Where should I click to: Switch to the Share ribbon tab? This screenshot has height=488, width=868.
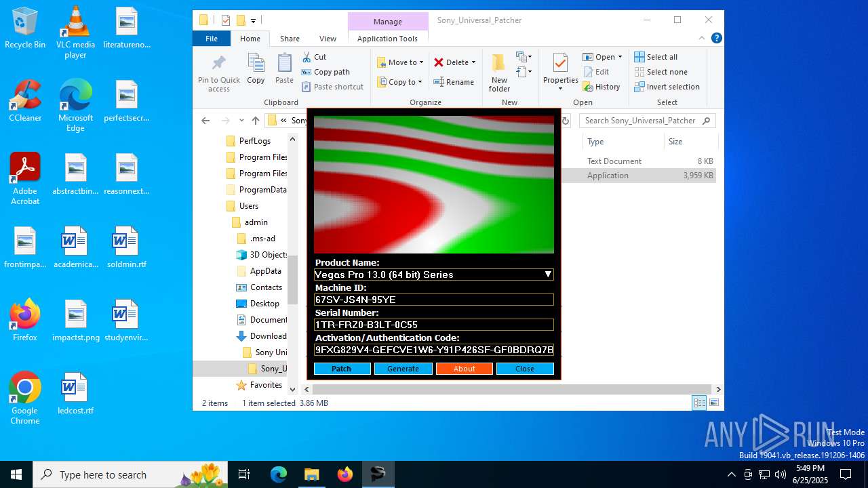pyautogui.click(x=290, y=39)
